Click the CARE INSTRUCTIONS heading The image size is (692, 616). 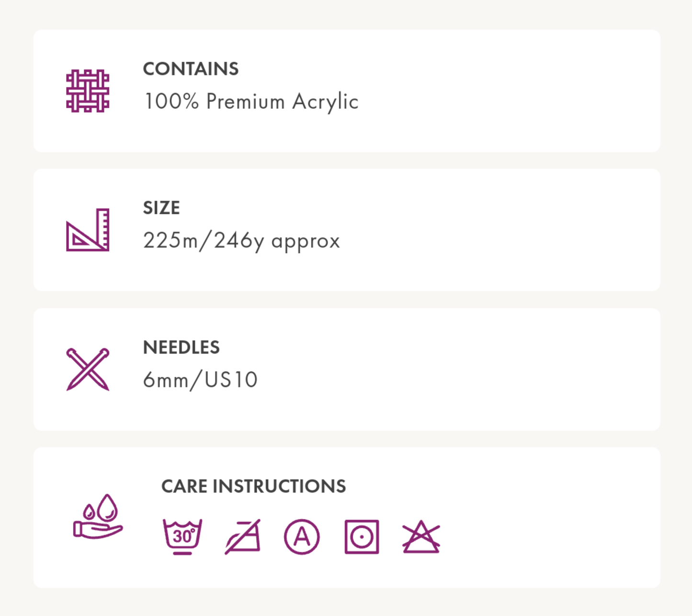click(253, 486)
